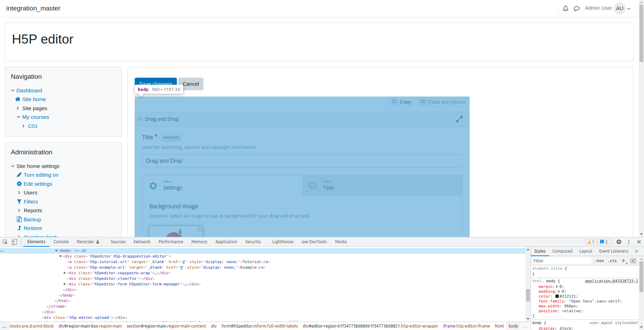
Task: Expand the Reports administration node
Action: (19, 210)
